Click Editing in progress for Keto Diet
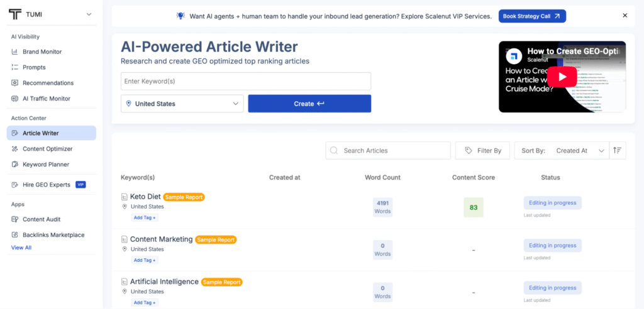The height and width of the screenshot is (309, 644). coord(552,203)
